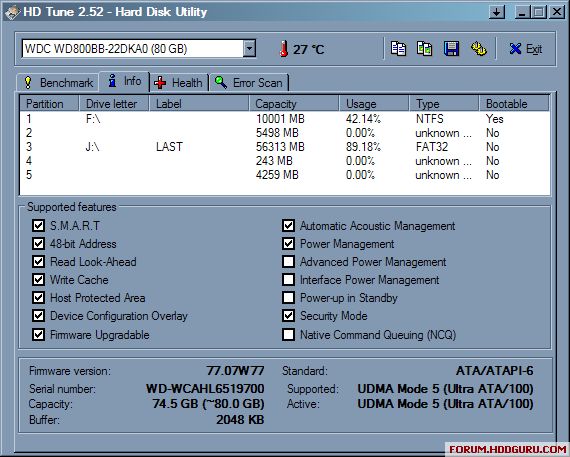
Task: Enable the Interface Power Management checkbox
Action: pos(289,280)
